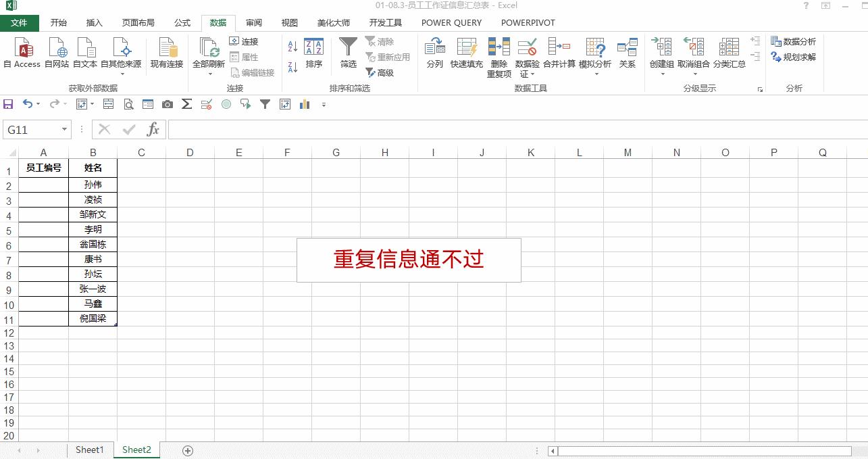Open the File (文件) tab
The image size is (868, 459).
click(20, 23)
